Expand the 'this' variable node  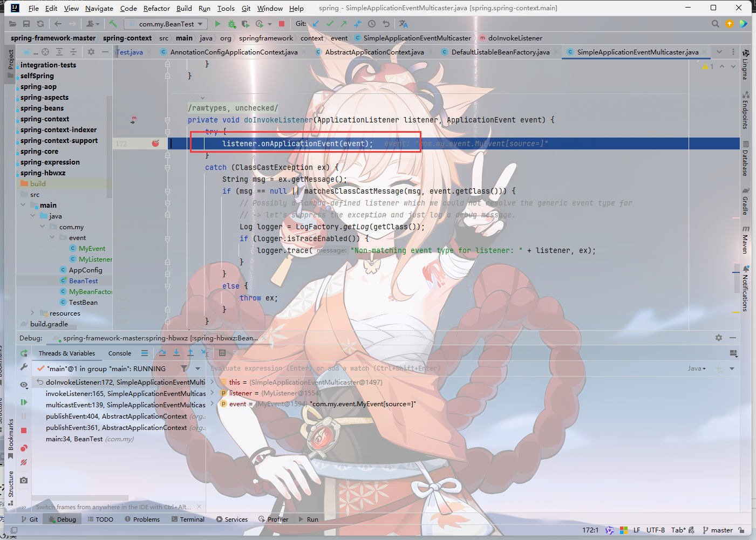tap(213, 382)
